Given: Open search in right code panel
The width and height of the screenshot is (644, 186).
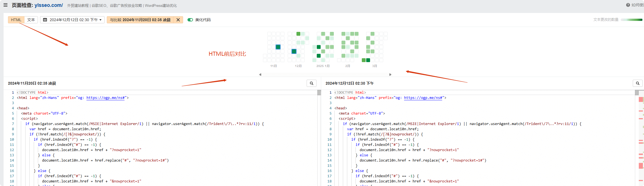Looking at the screenshot, I should [638, 83].
